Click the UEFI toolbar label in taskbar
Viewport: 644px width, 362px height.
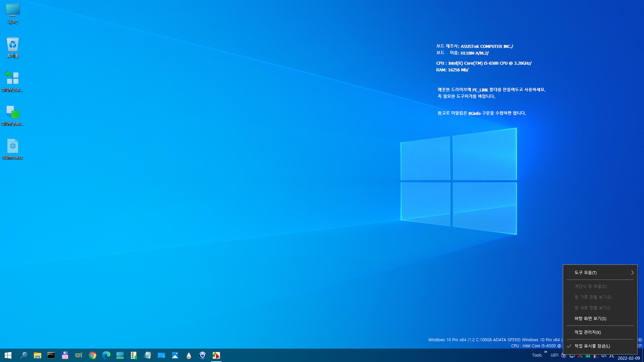pos(554,355)
